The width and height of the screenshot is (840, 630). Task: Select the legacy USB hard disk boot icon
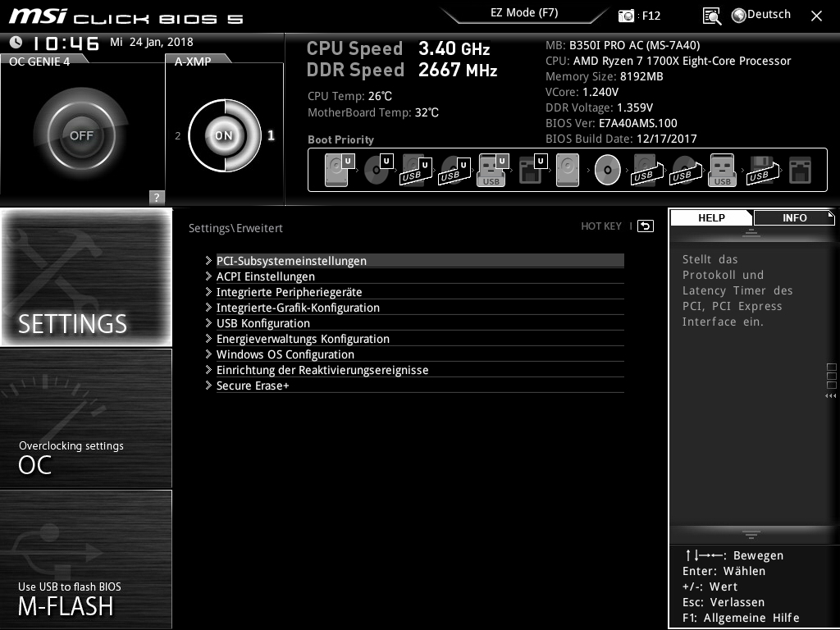click(647, 171)
